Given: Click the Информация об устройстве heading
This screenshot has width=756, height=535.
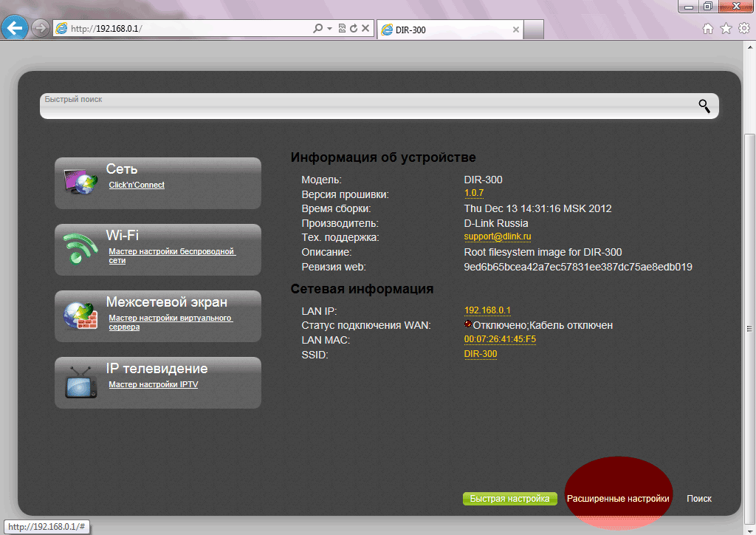Looking at the screenshot, I should tap(383, 157).
